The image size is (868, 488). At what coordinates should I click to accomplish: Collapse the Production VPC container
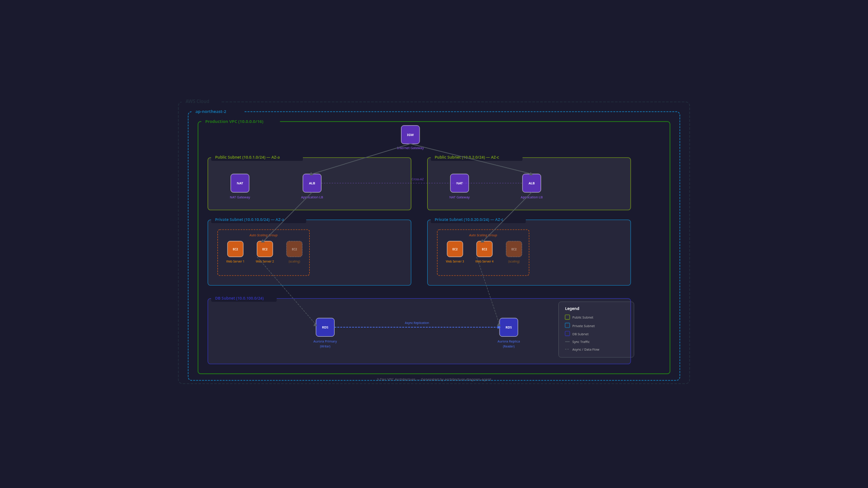(234, 121)
